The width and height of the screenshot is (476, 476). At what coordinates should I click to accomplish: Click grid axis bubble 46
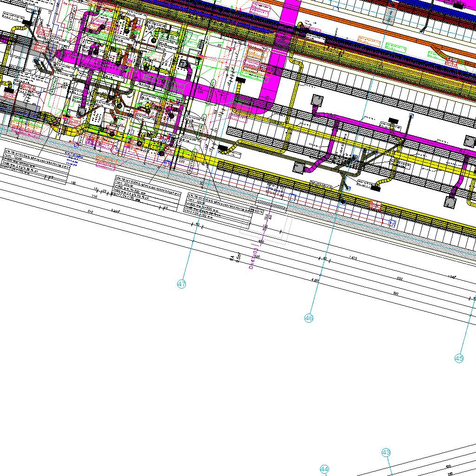click(309, 318)
